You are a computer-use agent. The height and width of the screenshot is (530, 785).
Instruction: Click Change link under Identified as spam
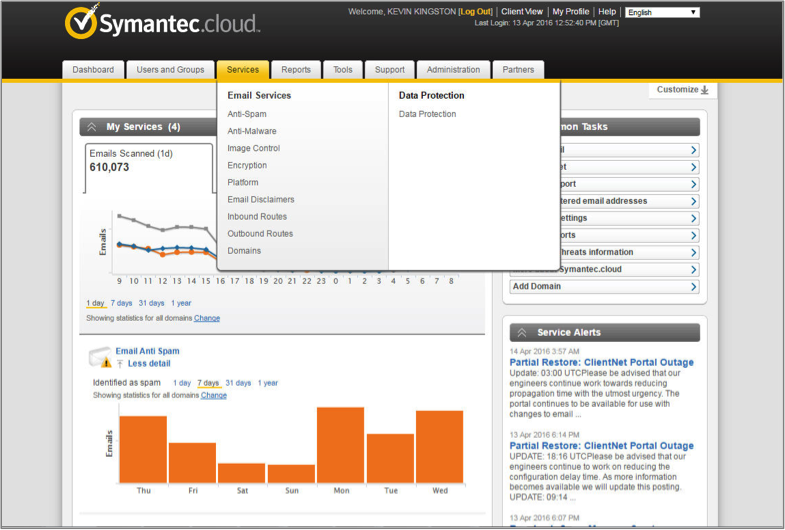point(214,395)
